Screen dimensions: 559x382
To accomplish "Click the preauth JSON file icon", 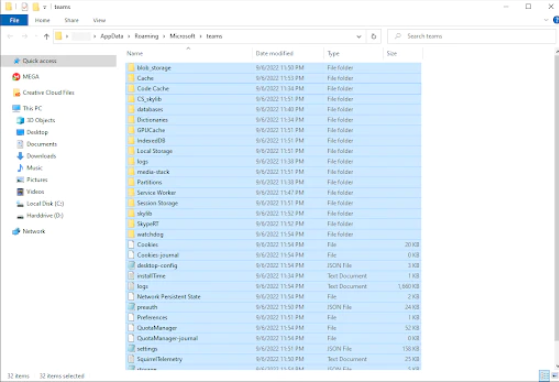I will (x=131, y=307).
